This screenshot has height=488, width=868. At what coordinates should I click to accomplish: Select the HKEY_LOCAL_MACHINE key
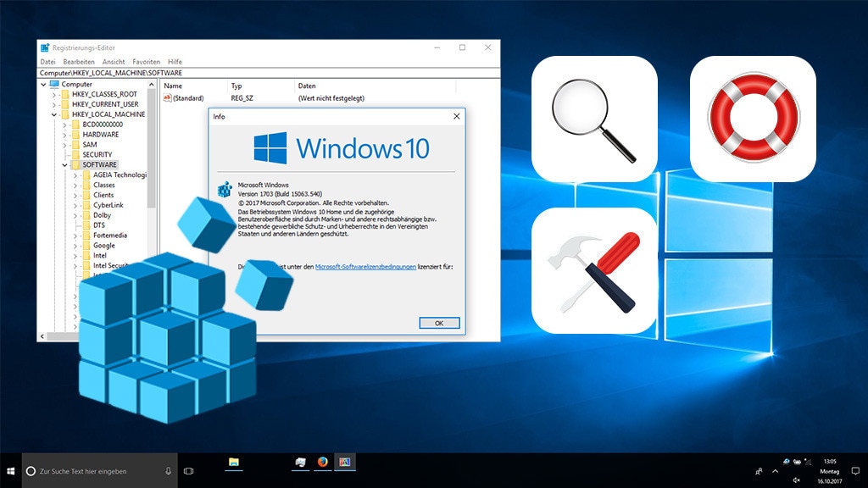pyautogui.click(x=108, y=114)
